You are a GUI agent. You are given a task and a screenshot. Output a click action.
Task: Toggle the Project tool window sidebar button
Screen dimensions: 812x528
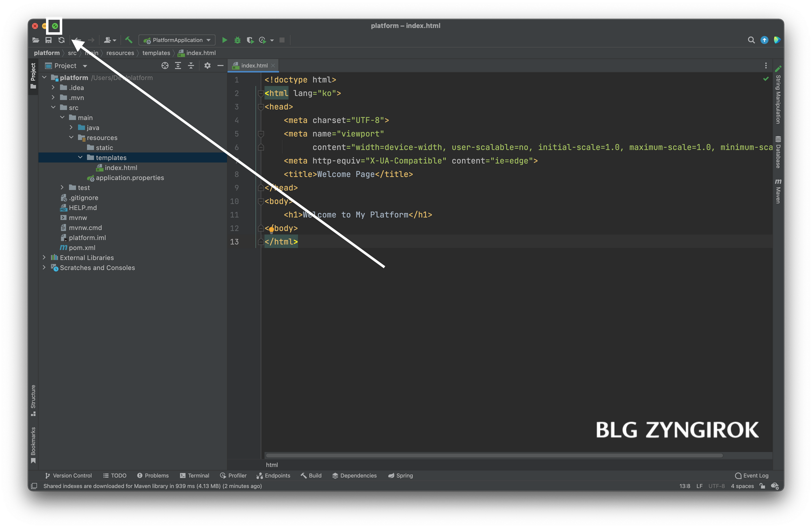(33, 76)
